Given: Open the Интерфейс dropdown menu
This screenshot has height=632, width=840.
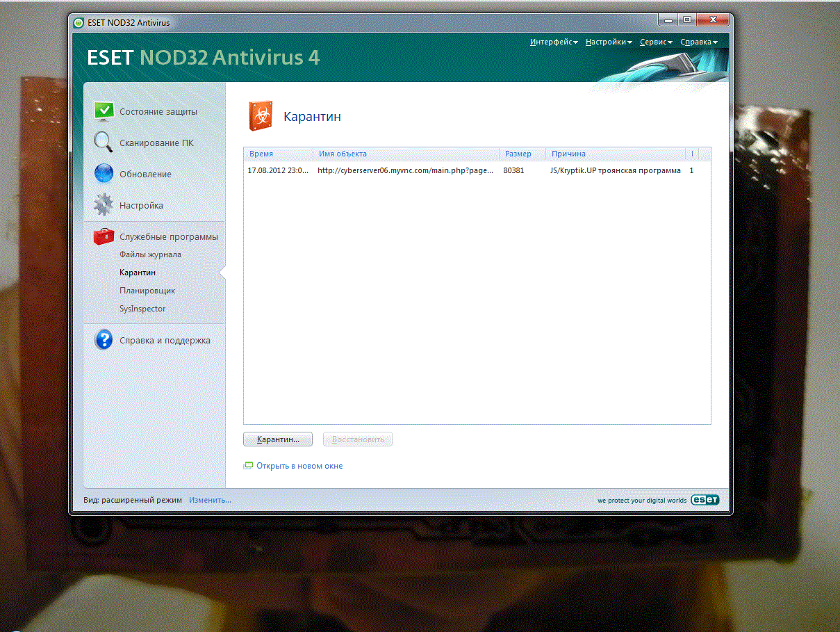Looking at the screenshot, I should 553,42.
